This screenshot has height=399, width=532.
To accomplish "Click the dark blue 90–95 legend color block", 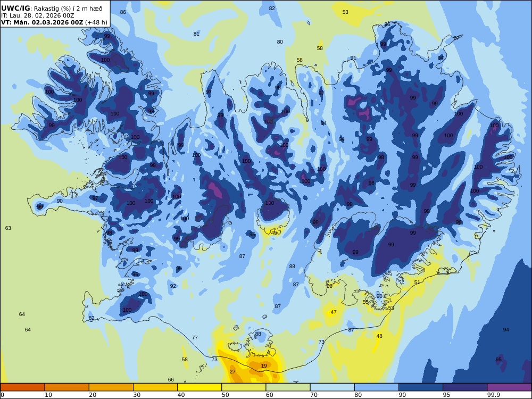I will [x=421, y=387].
